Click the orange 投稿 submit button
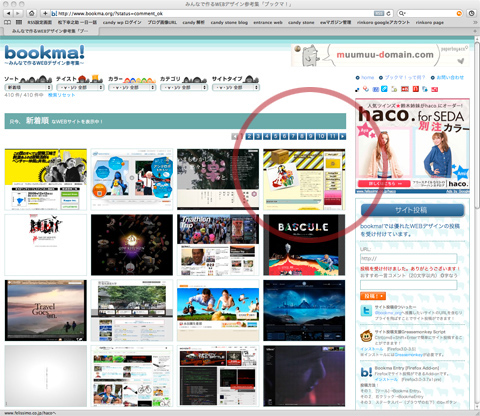Screen dimensions: 480x416 pyautogui.click(x=373, y=296)
